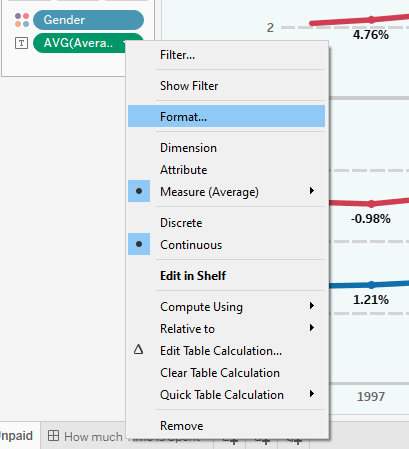Switch to the How much sheet tab
This screenshot has width=409, height=449.
[85, 436]
